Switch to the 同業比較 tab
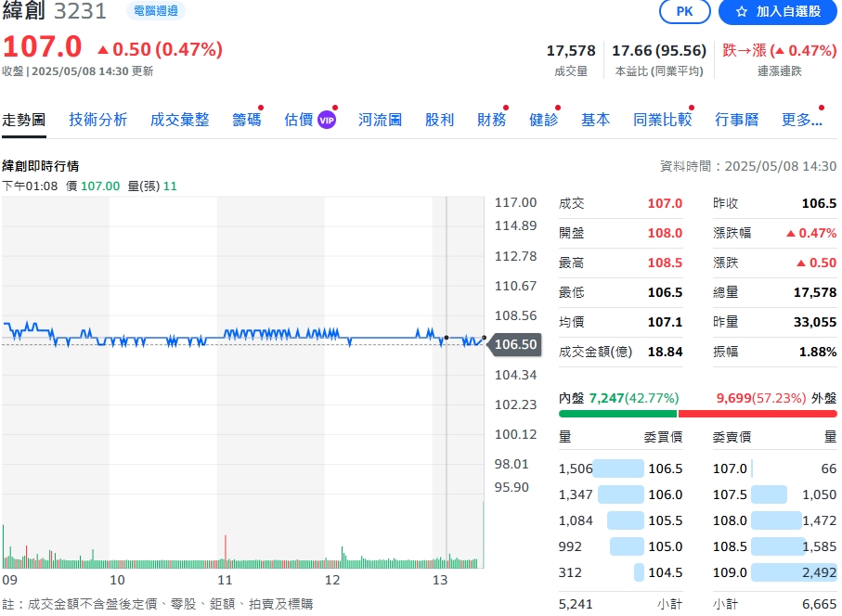The height and width of the screenshot is (616, 842). [x=662, y=120]
